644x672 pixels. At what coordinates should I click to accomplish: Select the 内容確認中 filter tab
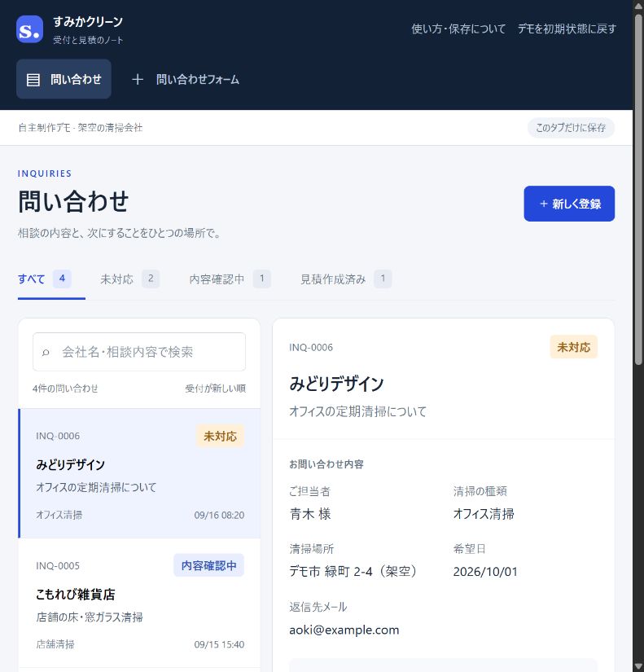point(230,279)
